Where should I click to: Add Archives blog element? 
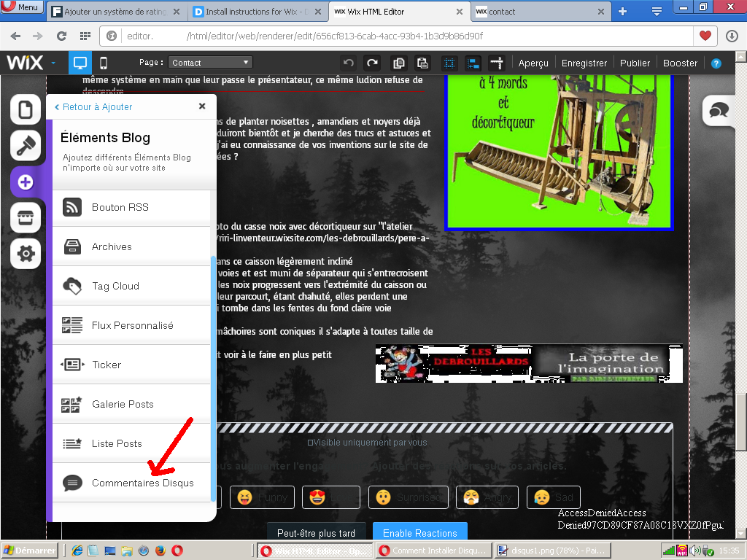click(x=131, y=246)
